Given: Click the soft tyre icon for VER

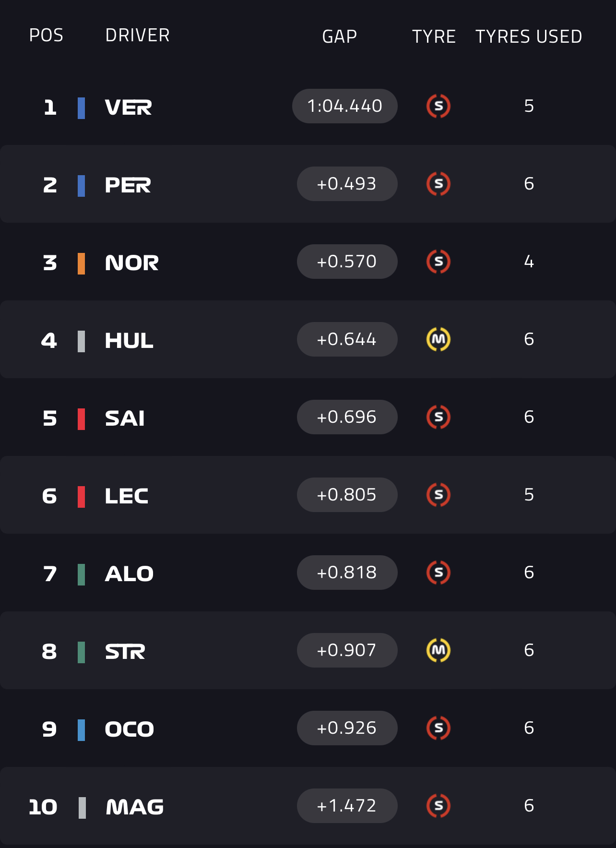Looking at the screenshot, I should [438, 106].
